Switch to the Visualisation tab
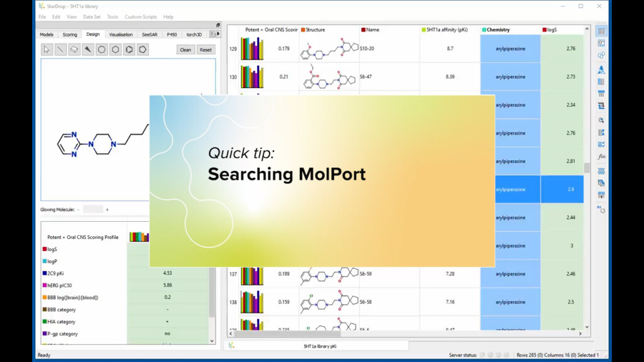 (x=121, y=34)
